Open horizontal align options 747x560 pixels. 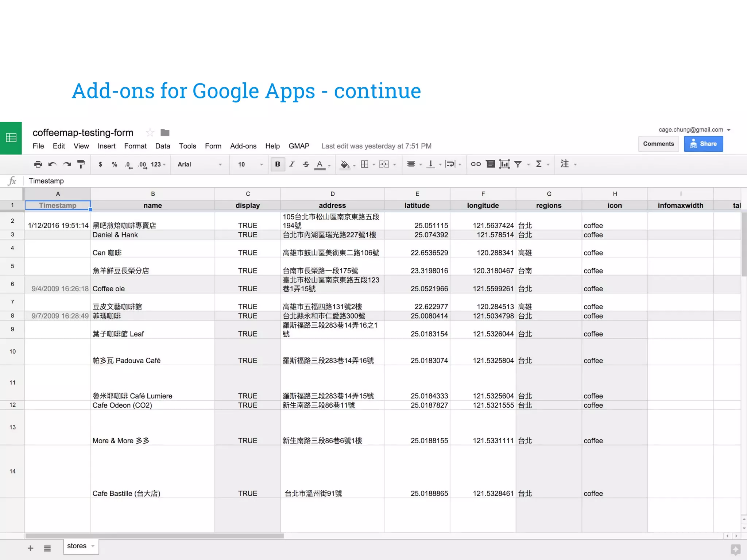(x=411, y=164)
